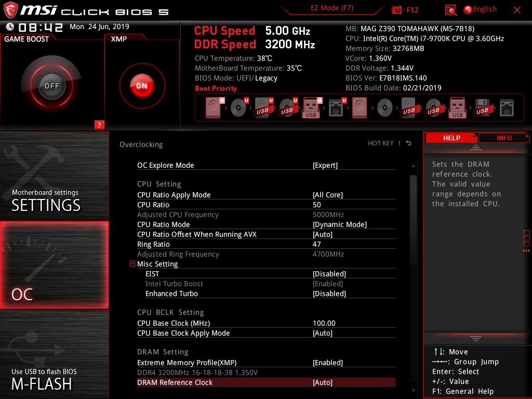Select the legacy hard disk boot device
This screenshot has height=399, width=532.
(x=360, y=108)
